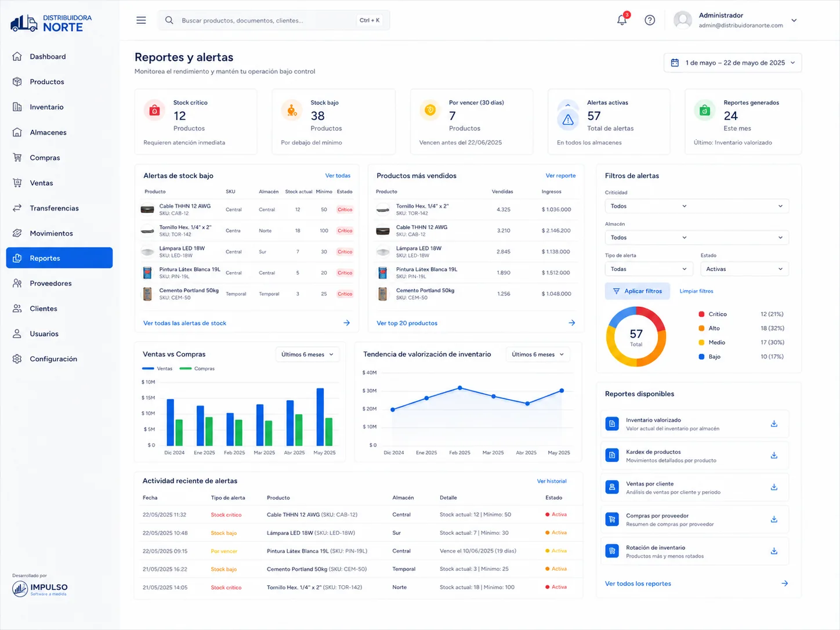Download the Rotación de inventario report
The height and width of the screenshot is (630, 840).
(x=774, y=552)
